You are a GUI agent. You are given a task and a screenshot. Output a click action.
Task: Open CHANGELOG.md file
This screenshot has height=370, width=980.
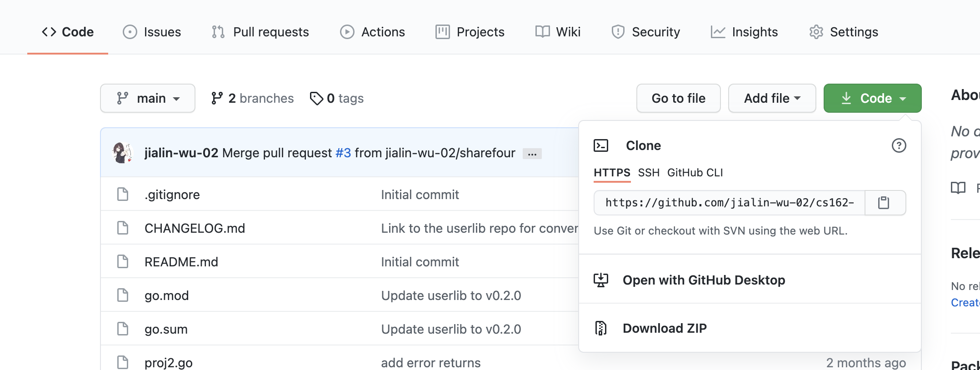click(195, 228)
